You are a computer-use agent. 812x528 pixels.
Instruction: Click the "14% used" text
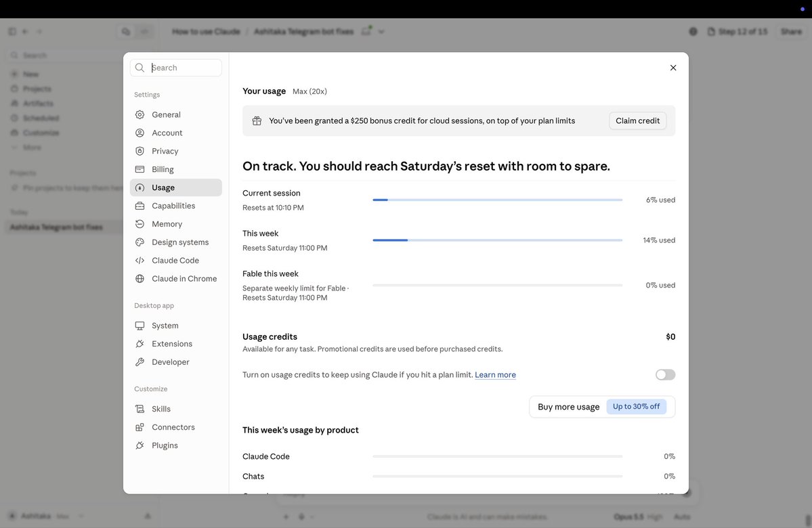[659, 240]
